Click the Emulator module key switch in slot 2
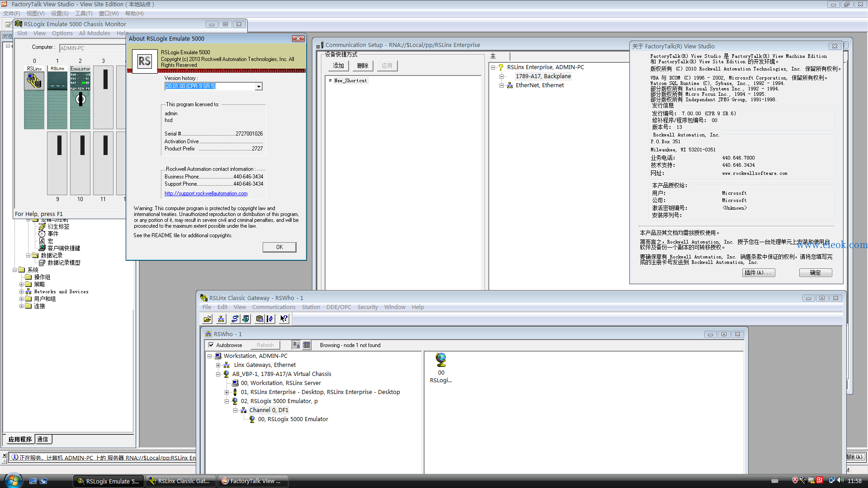The height and width of the screenshot is (488, 868). coord(80,99)
